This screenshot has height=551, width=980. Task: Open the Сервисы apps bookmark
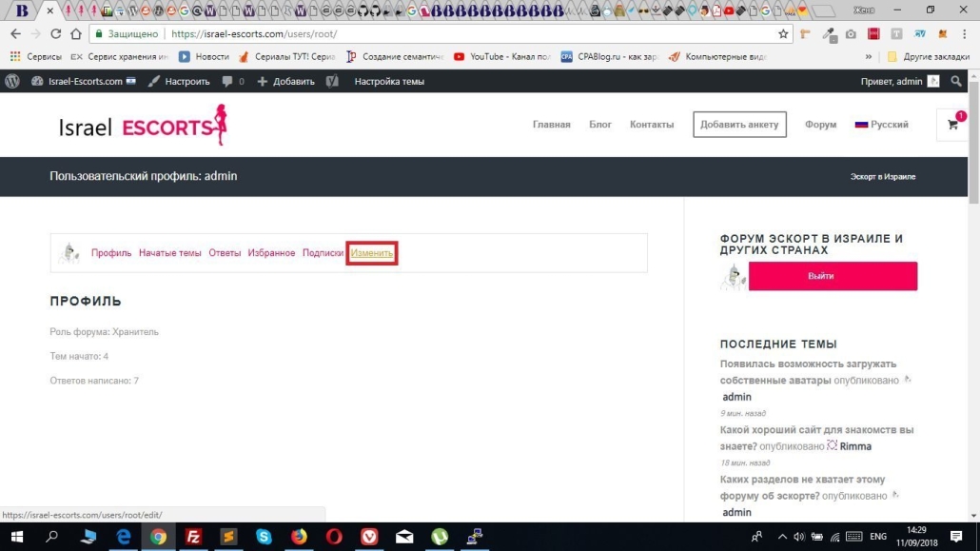click(35, 57)
